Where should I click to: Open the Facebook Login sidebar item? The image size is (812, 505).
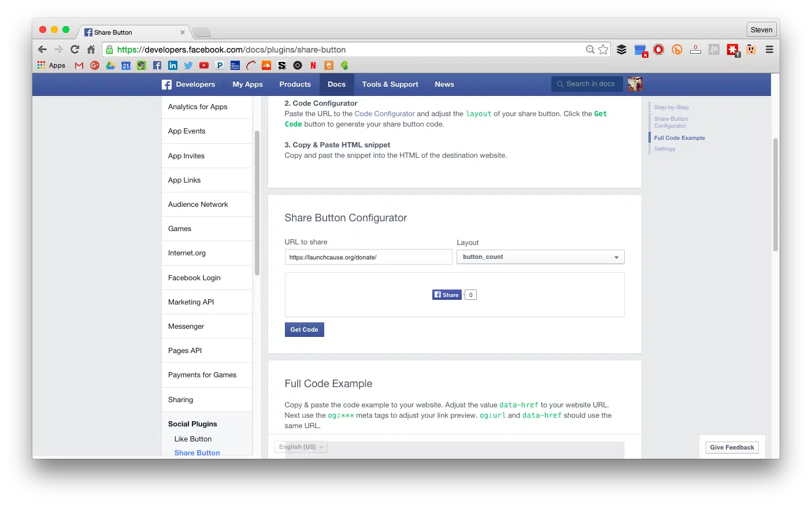[194, 278]
